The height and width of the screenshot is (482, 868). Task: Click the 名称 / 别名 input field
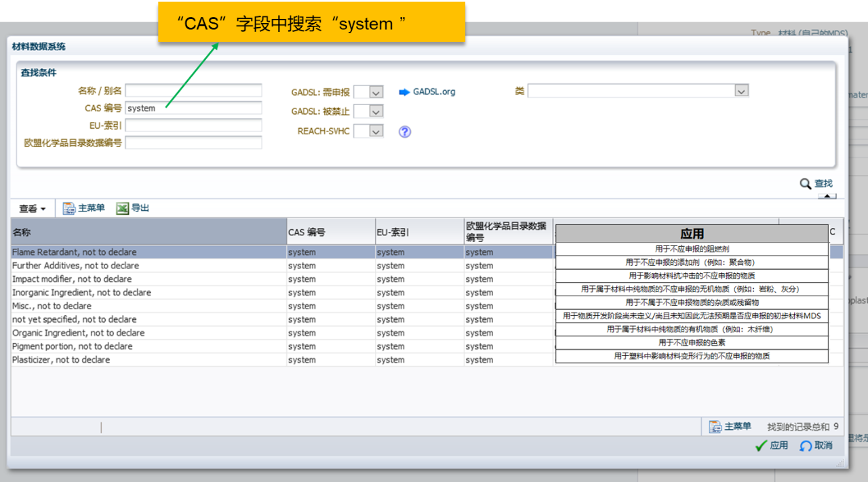tap(193, 91)
